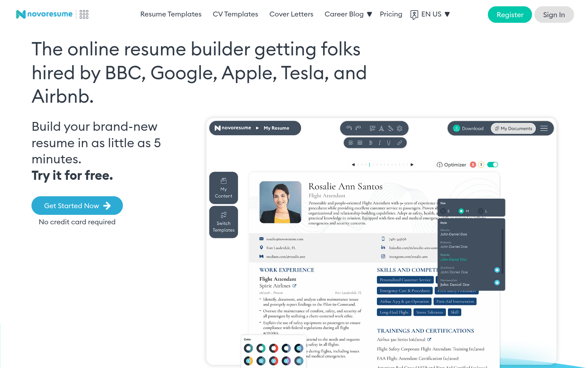Open the hamburger menu in editor preview
Screen dimensions: 588x368
coord(544,128)
